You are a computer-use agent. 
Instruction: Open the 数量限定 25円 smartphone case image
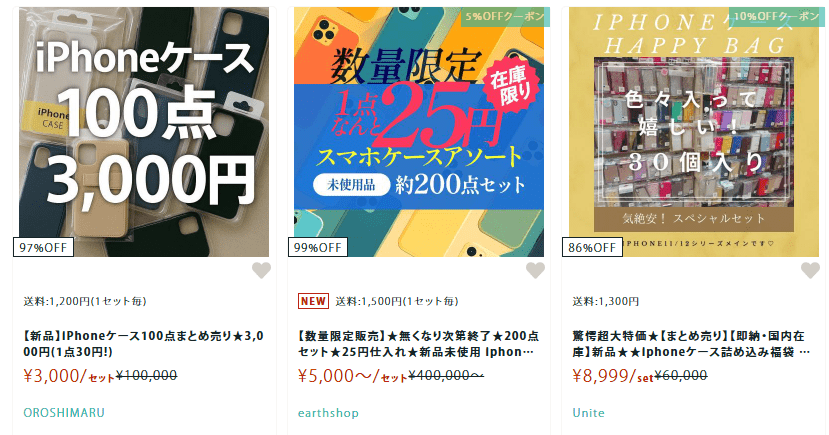click(419, 132)
